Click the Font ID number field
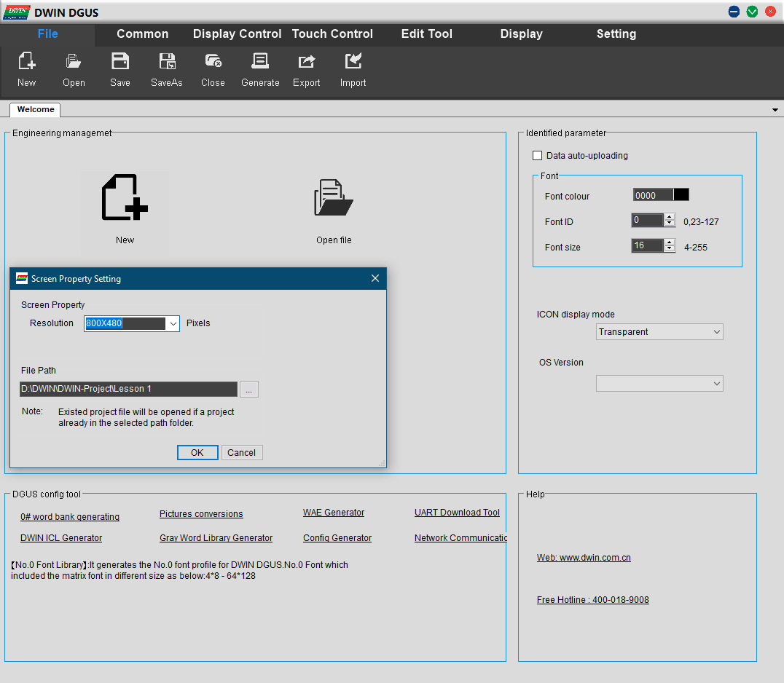Screen dimensions: 784x683 648,220
